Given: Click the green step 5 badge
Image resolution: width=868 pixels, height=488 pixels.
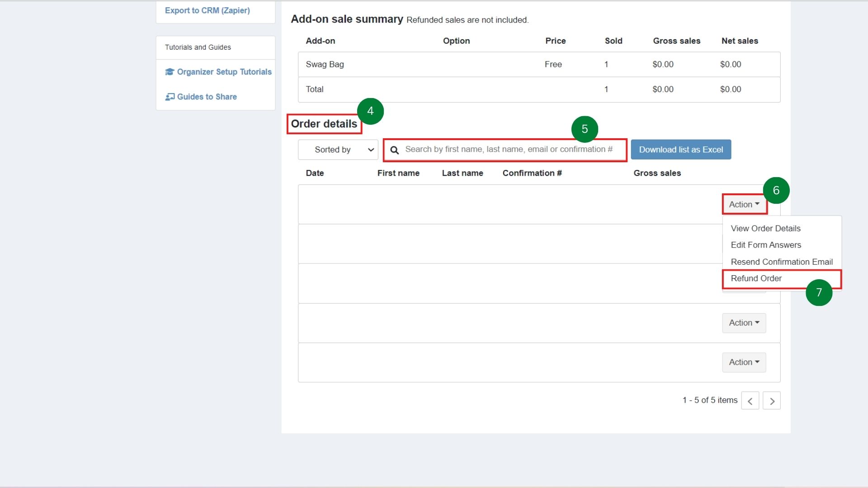Looking at the screenshot, I should [585, 129].
